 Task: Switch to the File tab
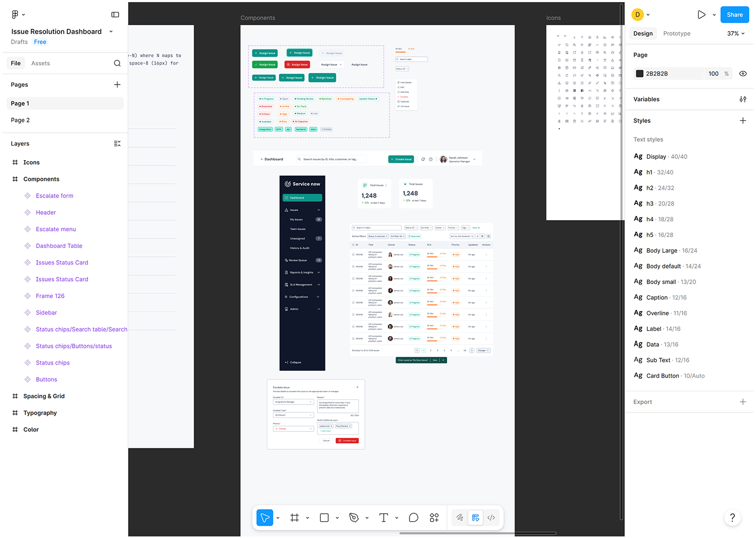point(16,63)
